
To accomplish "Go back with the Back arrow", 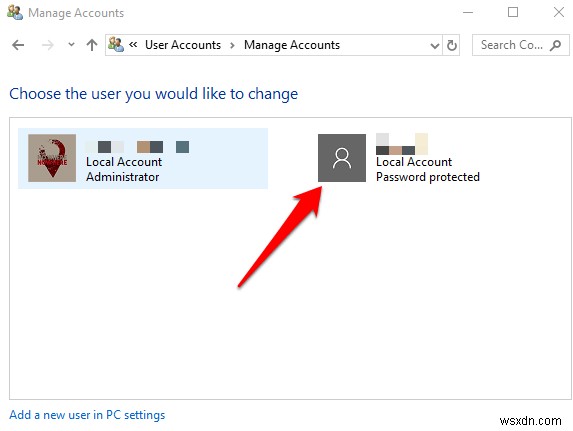I will click(x=18, y=45).
